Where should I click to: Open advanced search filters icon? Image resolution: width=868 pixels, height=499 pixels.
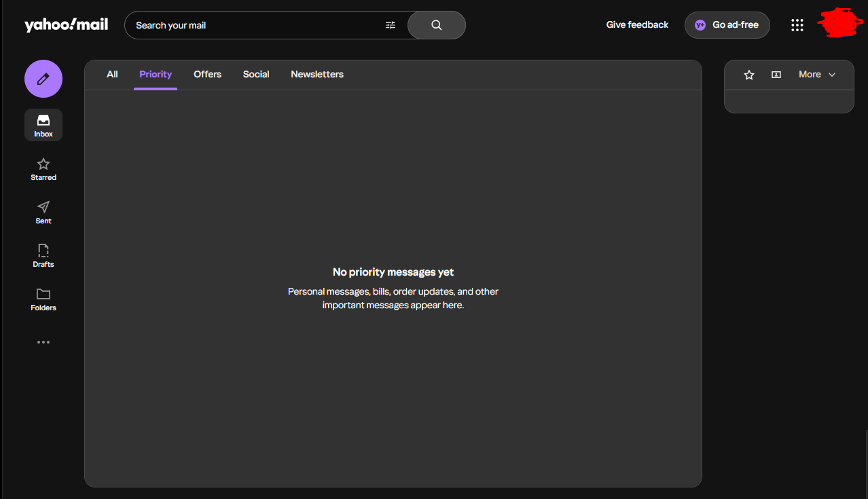coord(391,25)
